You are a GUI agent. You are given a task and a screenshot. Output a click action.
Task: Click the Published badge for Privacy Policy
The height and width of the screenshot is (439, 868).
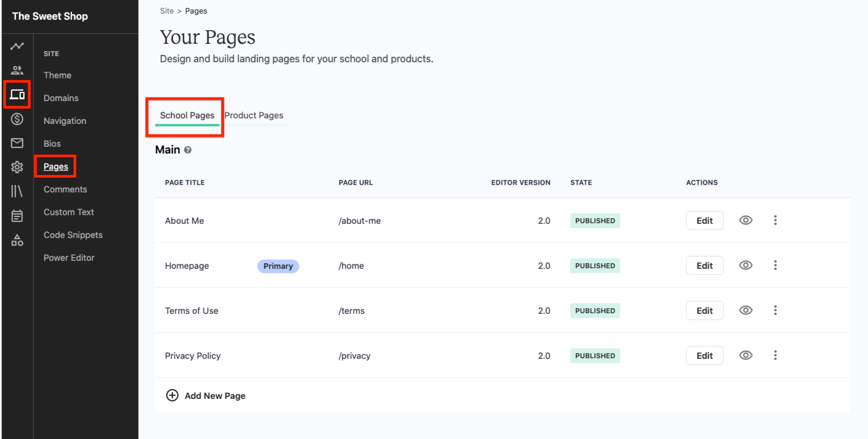pyautogui.click(x=595, y=356)
